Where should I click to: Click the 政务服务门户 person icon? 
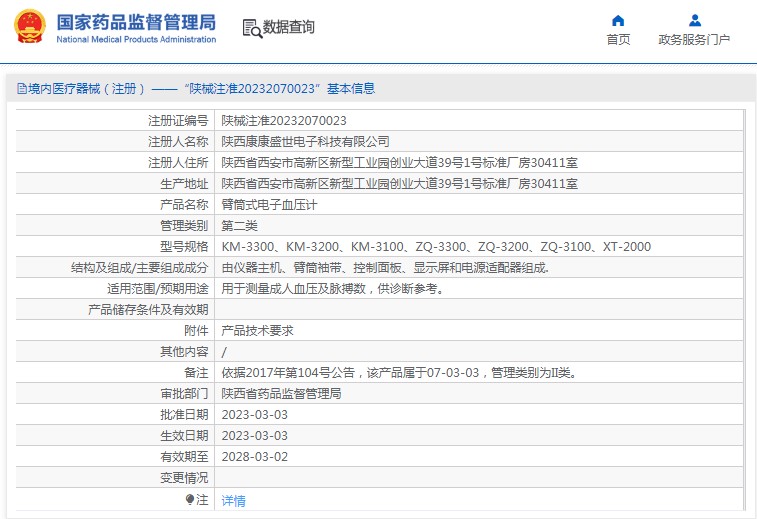tap(695, 20)
